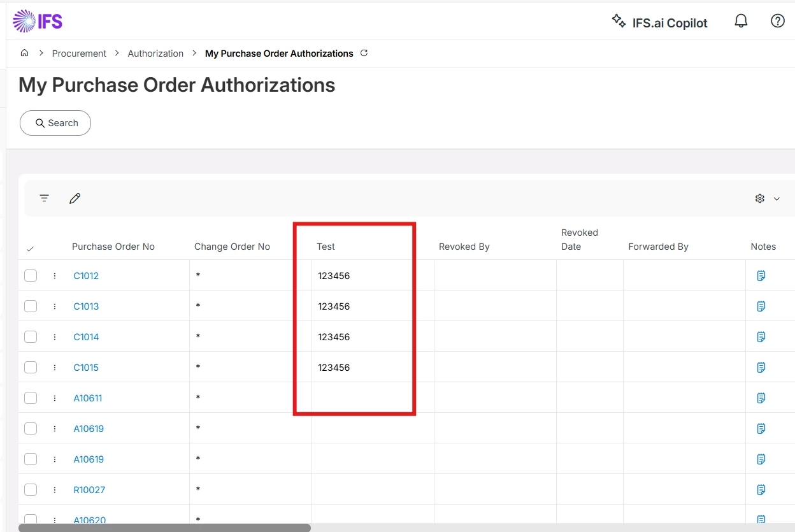Open purchase order C1013 link
This screenshot has width=795, height=532.
(x=86, y=306)
